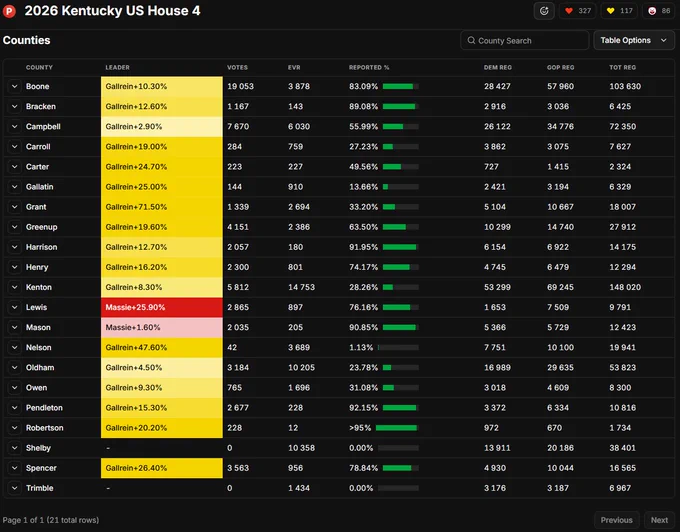Image resolution: width=680 pixels, height=532 pixels.
Task: Click the Trimble EVR value 1 434
Action: click(x=299, y=488)
